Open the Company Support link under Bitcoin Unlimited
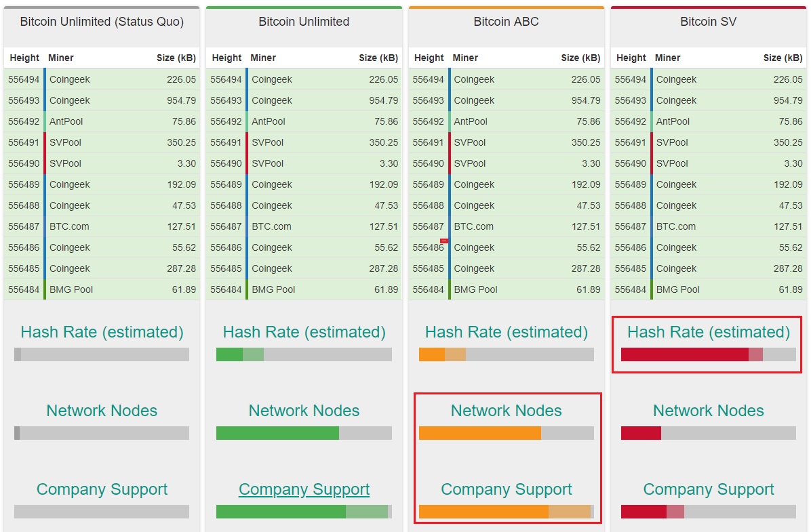The image size is (811, 532). [303, 489]
